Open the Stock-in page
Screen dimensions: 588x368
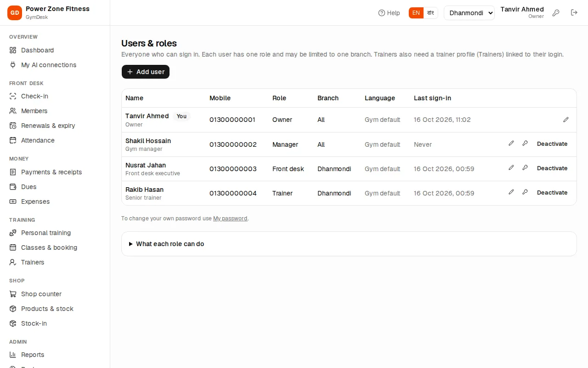[x=55, y=323]
